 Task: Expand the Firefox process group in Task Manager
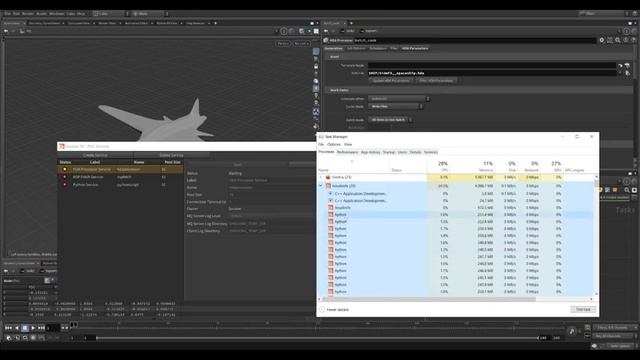(x=321, y=178)
